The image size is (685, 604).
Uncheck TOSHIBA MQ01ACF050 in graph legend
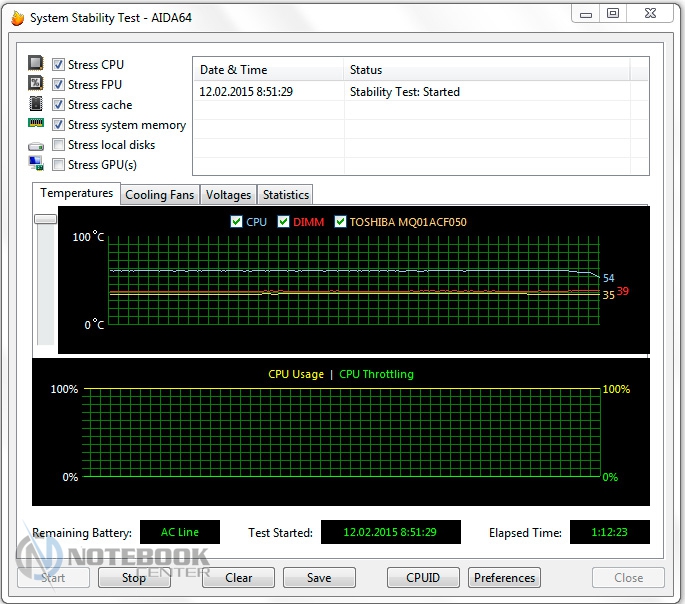point(341,222)
